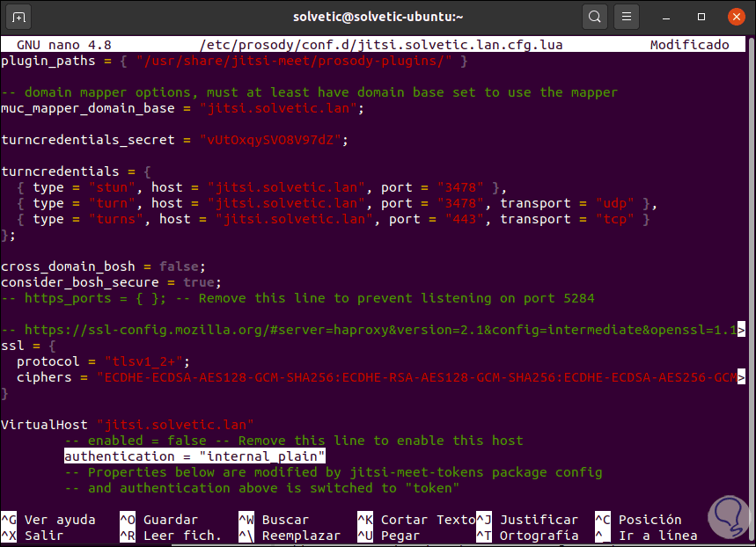Click the ^O Guardar shortcut
756x547 pixels.
point(159,520)
